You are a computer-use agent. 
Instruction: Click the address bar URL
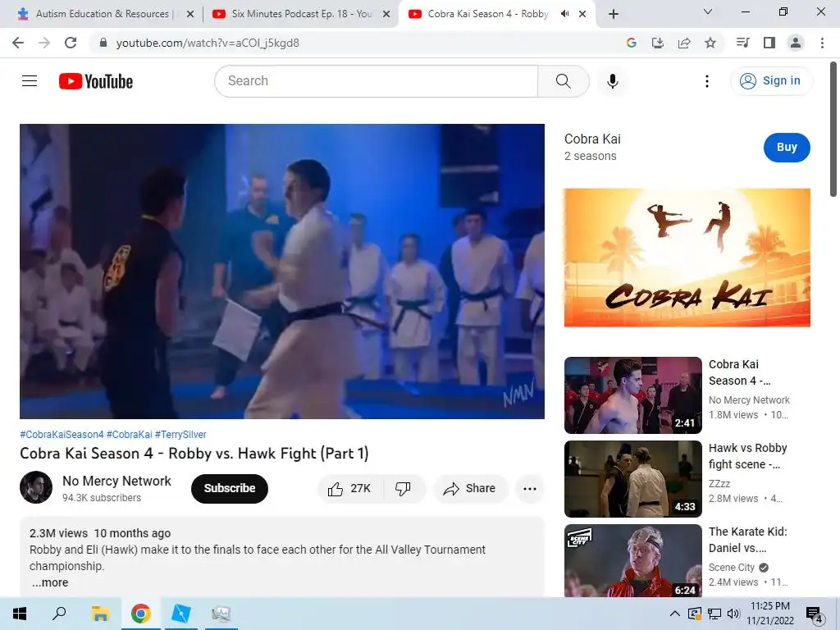(x=208, y=43)
